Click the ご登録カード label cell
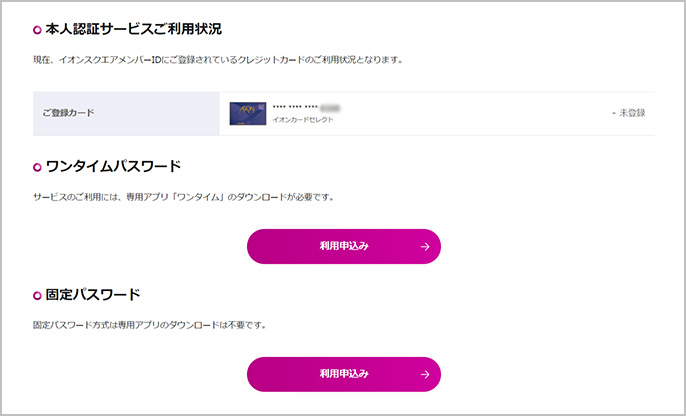Image resolution: width=686 pixels, height=416 pixels. point(126,113)
